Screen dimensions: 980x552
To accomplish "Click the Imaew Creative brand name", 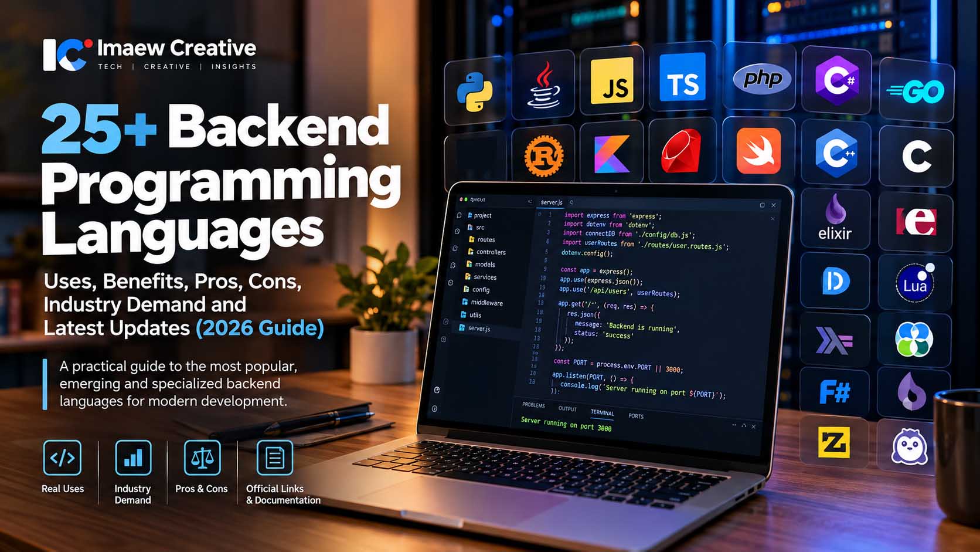I will pyautogui.click(x=176, y=48).
